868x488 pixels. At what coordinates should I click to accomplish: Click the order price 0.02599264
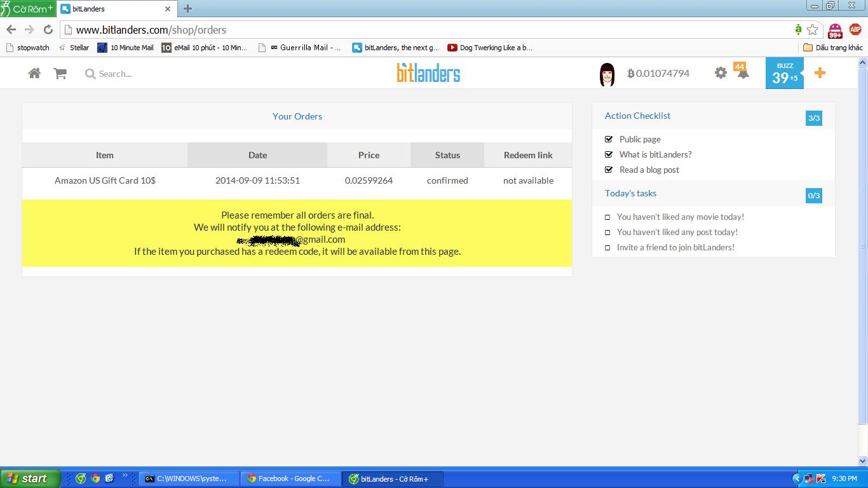pyautogui.click(x=369, y=180)
